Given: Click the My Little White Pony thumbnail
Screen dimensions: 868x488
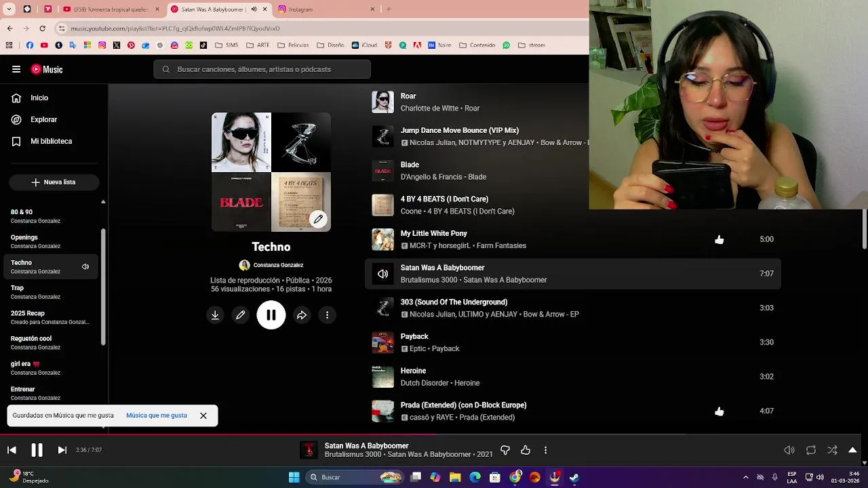Looking at the screenshot, I should 382,239.
